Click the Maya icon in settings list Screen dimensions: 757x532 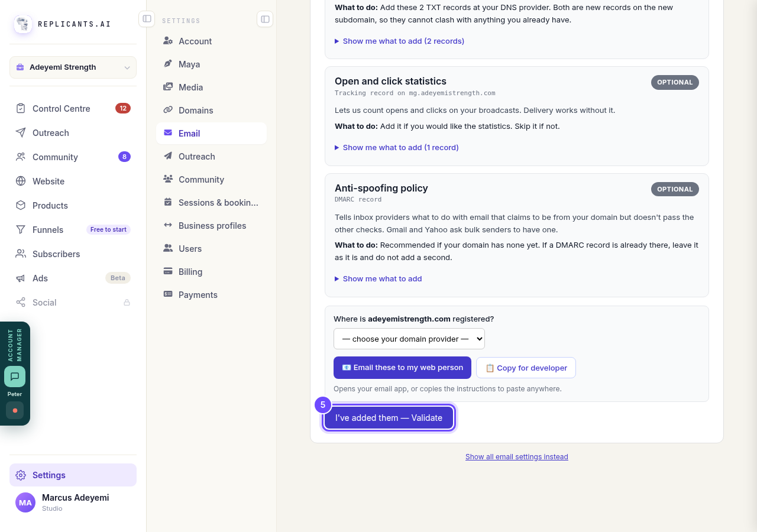168,64
